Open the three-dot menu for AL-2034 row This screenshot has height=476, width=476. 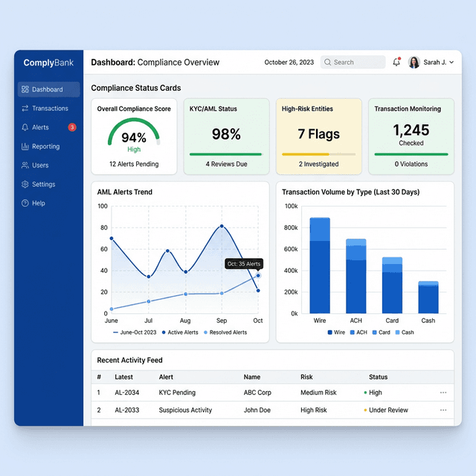click(x=443, y=393)
